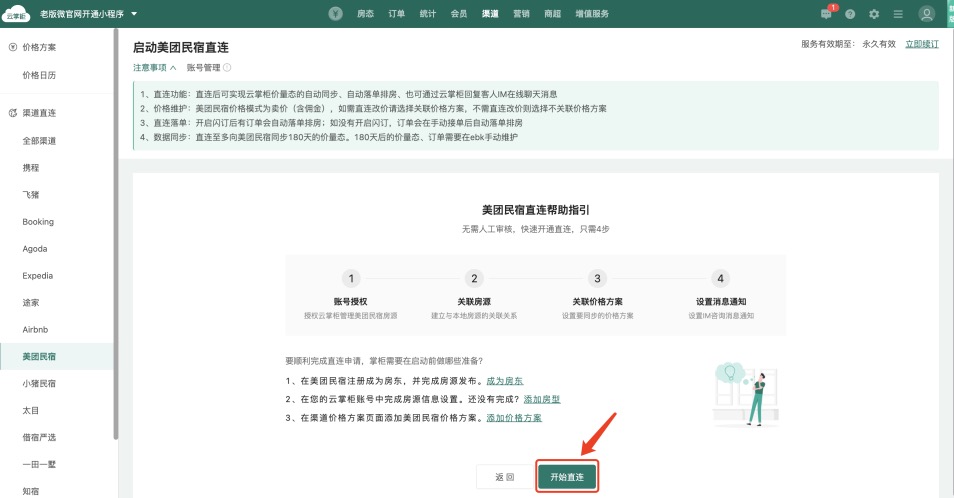This screenshot has width=954, height=498.
Task: Click the info icon beside 账号管理
Action: pyautogui.click(x=227, y=68)
